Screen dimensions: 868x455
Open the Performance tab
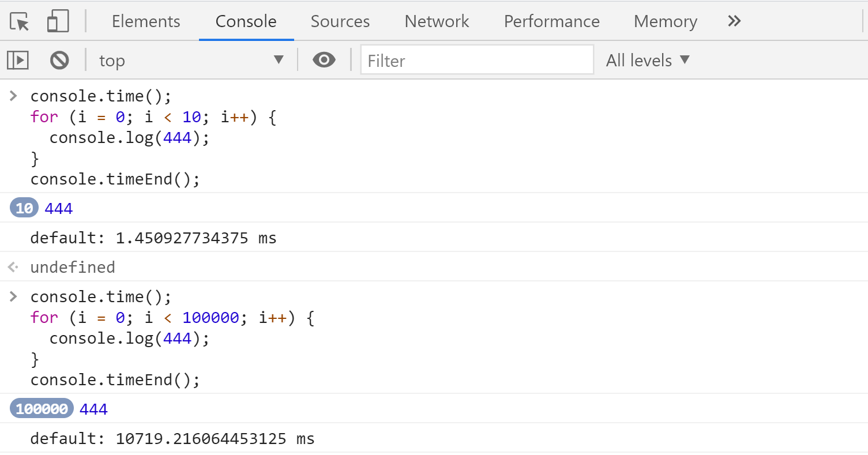551,21
